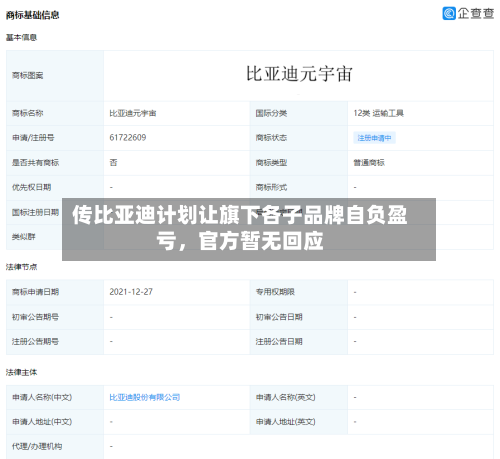Click the 申请人地址(英文) label
Viewport: 500px width, 459px height.
click(286, 422)
